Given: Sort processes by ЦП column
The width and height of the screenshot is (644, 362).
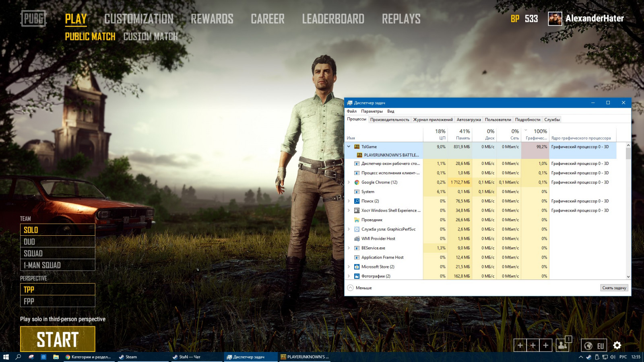Looking at the screenshot, I should coord(436,134).
